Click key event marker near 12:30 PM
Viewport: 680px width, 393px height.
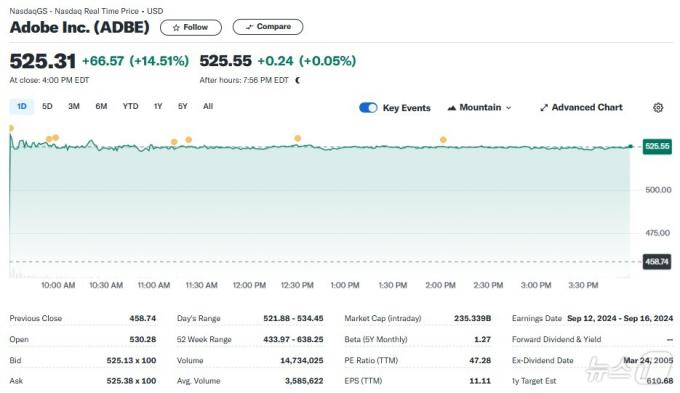298,138
